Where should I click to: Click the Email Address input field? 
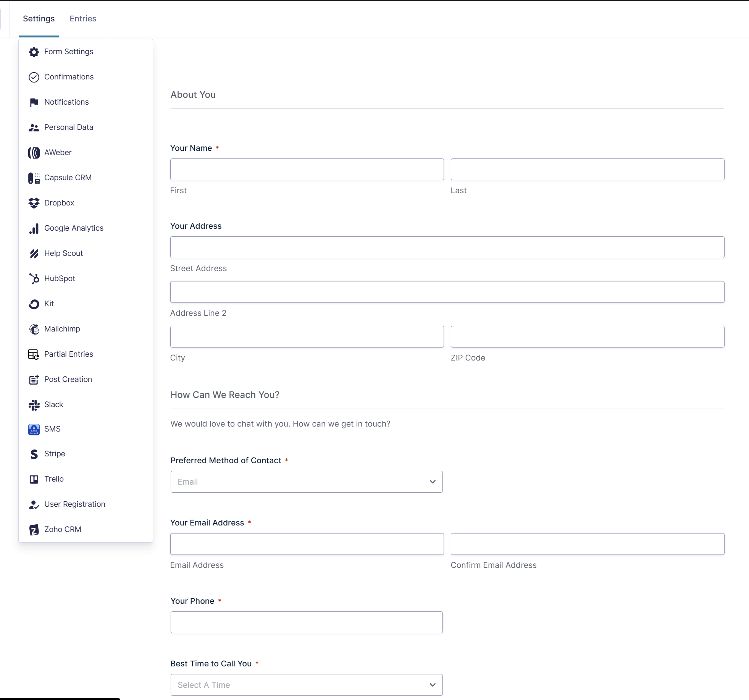(306, 544)
